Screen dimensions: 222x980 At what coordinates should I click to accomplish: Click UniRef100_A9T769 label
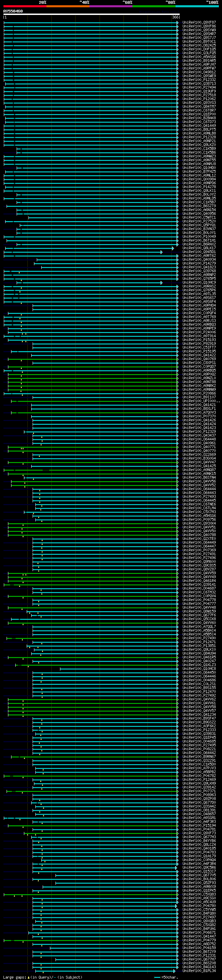pos(199,317)
